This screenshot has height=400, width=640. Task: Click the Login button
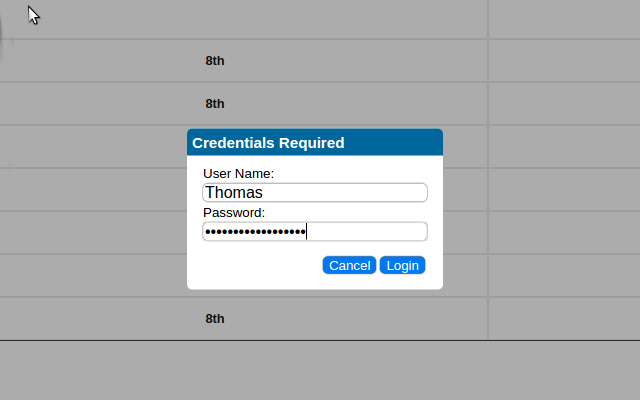(x=402, y=265)
